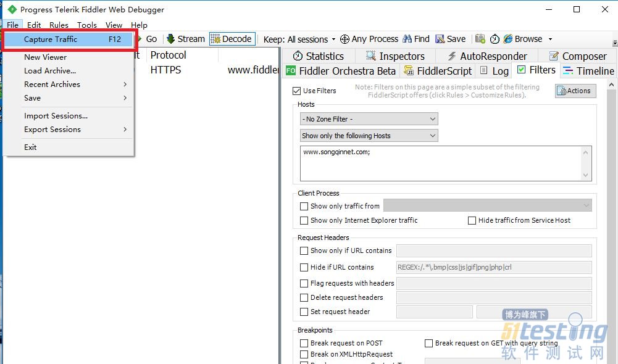This screenshot has height=364, width=618.
Task: Open Find with the binoculars icon
Action: (x=407, y=39)
